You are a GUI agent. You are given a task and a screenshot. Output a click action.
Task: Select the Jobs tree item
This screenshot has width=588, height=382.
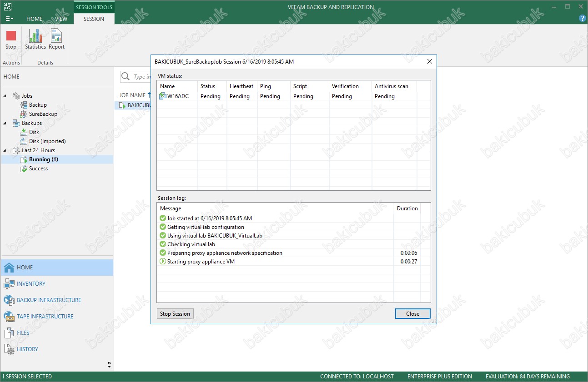[27, 96]
